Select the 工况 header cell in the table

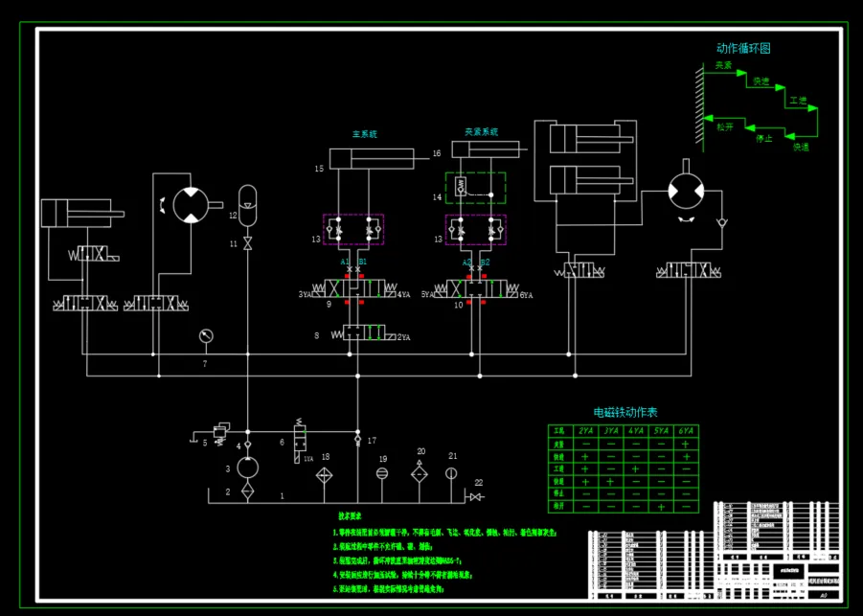click(560, 431)
